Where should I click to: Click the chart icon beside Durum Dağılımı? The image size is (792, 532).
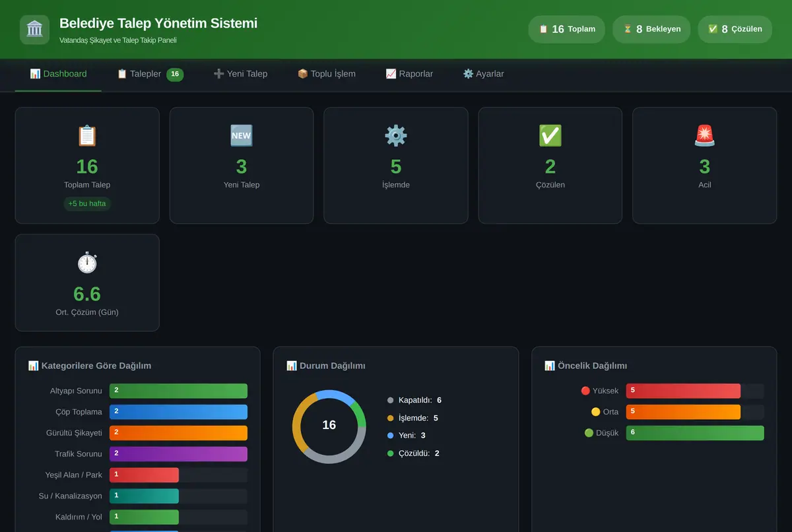[x=291, y=366]
